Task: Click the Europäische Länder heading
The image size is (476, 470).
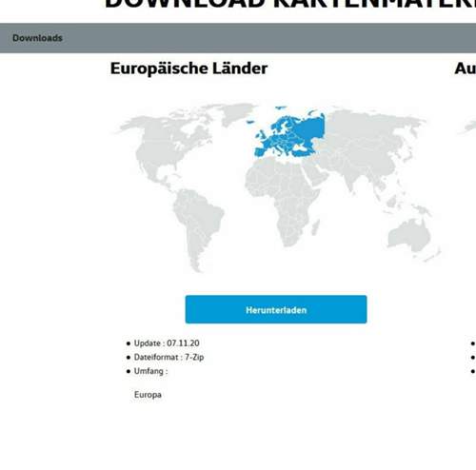Action: tap(188, 69)
